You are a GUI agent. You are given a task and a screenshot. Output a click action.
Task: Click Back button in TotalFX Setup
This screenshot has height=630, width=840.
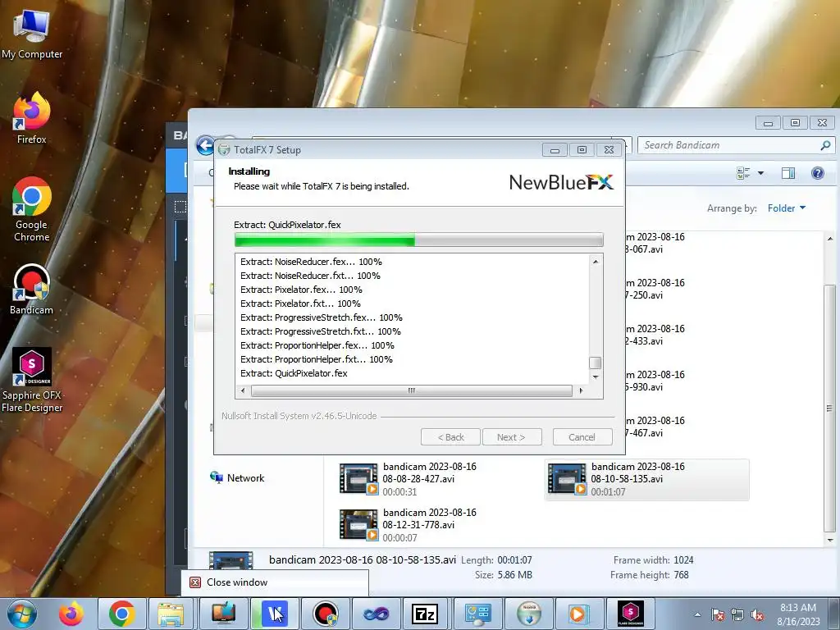(x=450, y=437)
